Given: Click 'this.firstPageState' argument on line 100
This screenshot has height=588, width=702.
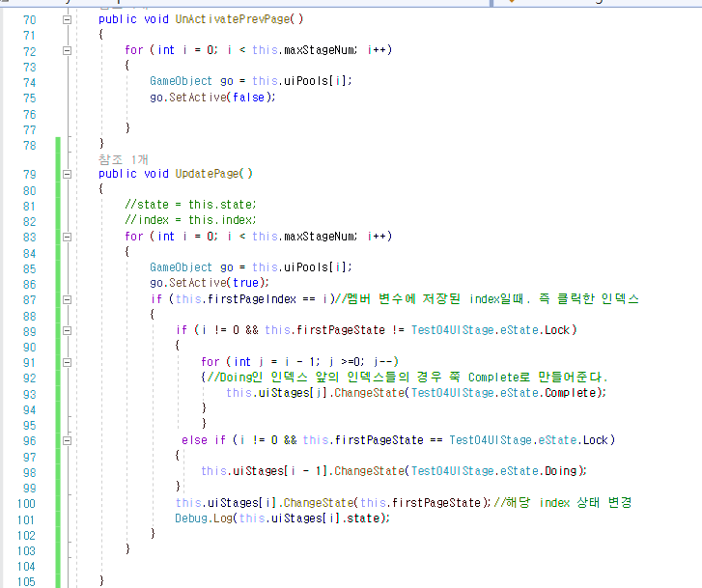Looking at the screenshot, I should point(420,503).
